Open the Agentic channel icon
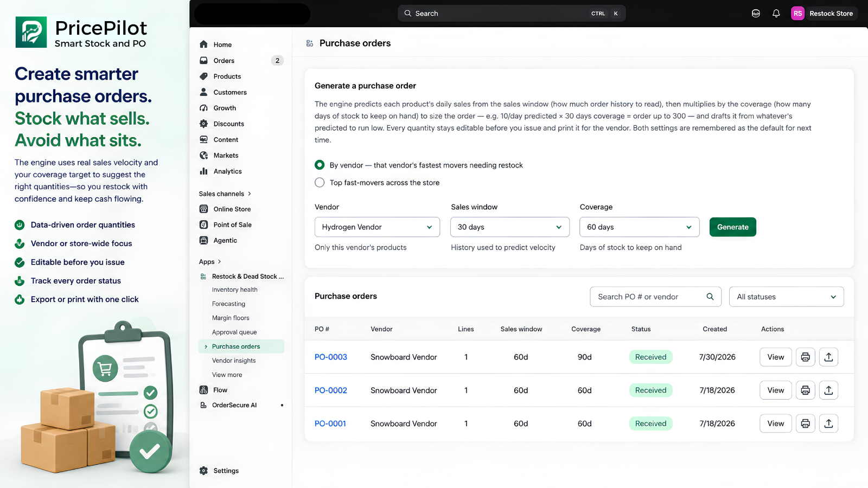The height and width of the screenshot is (488, 868). 203,240
